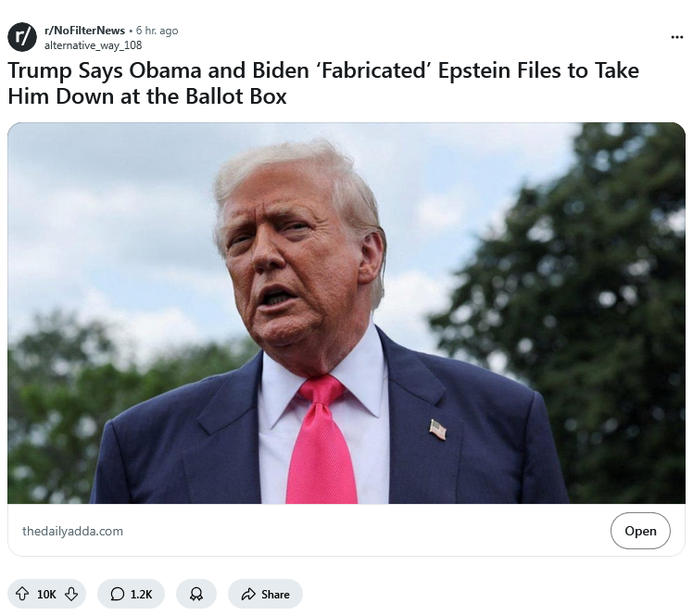Image resolution: width=693 pixels, height=616 pixels.
Task: Click the share arrow icon
Action: pos(248,595)
